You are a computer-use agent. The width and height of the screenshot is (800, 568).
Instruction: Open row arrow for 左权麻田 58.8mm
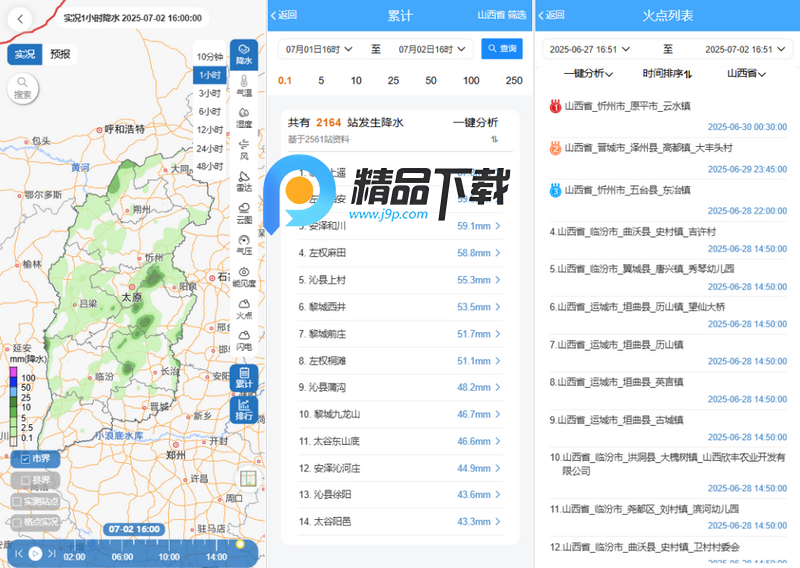click(x=497, y=253)
